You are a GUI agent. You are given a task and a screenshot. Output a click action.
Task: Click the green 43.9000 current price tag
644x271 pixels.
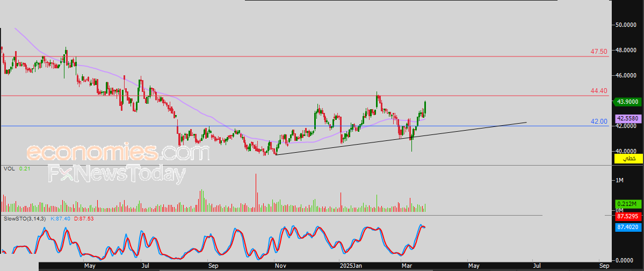coord(627,102)
